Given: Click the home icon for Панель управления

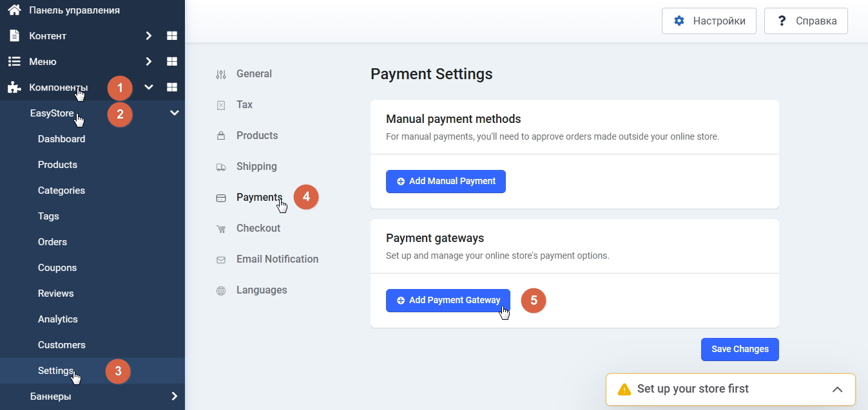Looking at the screenshot, I should [14, 10].
